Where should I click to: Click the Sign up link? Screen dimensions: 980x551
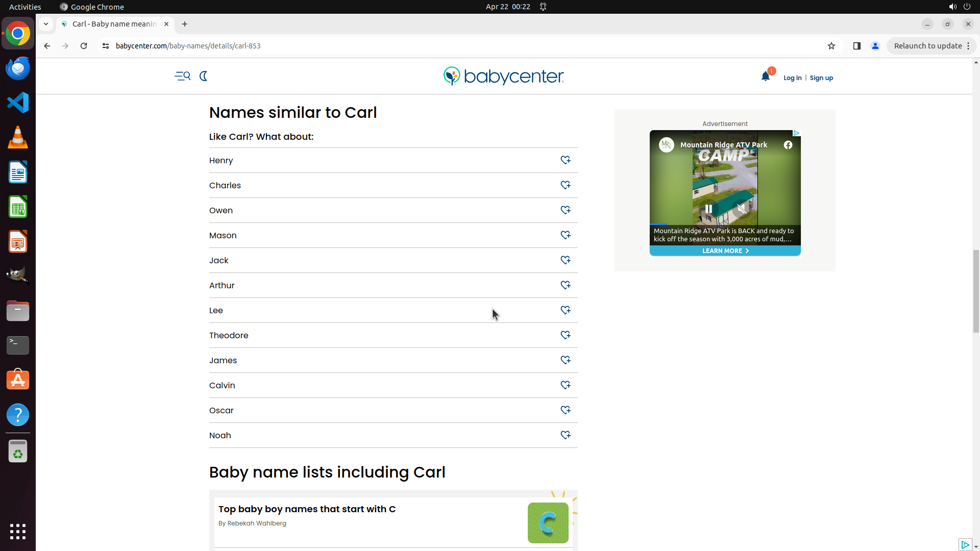pyautogui.click(x=821, y=78)
